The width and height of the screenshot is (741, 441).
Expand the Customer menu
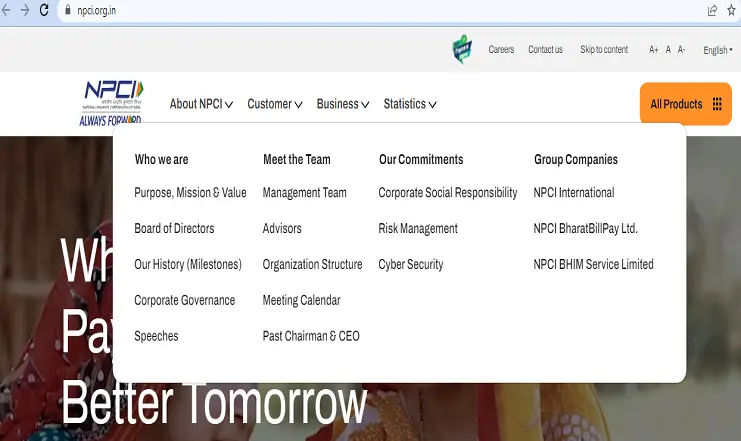[x=275, y=104]
